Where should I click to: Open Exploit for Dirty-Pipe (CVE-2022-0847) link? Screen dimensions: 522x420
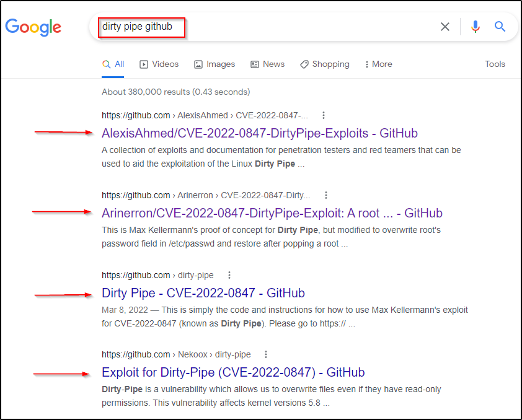click(x=232, y=372)
